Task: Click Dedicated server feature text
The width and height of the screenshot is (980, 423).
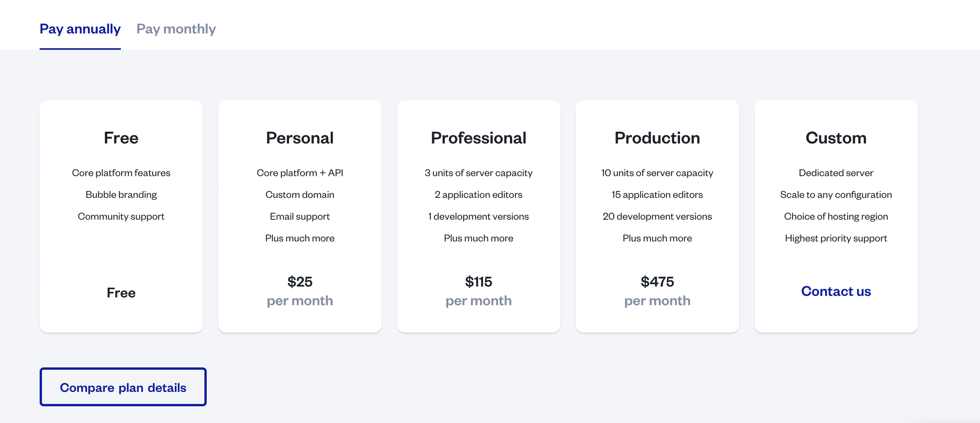Action: 836,173
